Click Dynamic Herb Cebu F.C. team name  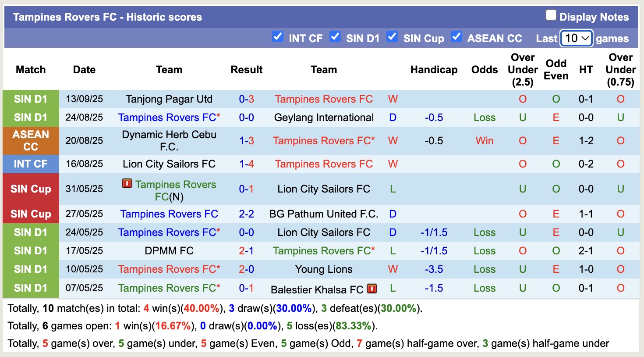click(x=169, y=140)
